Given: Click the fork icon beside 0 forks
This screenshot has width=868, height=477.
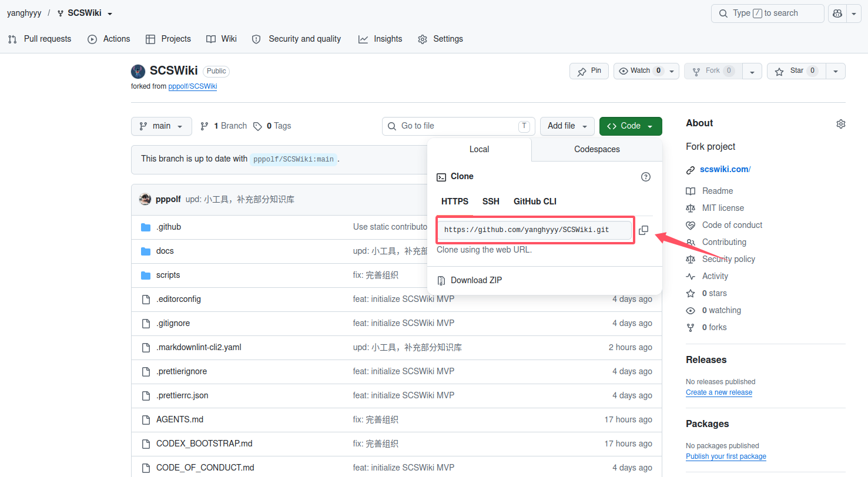Looking at the screenshot, I should click(x=691, y=328).
